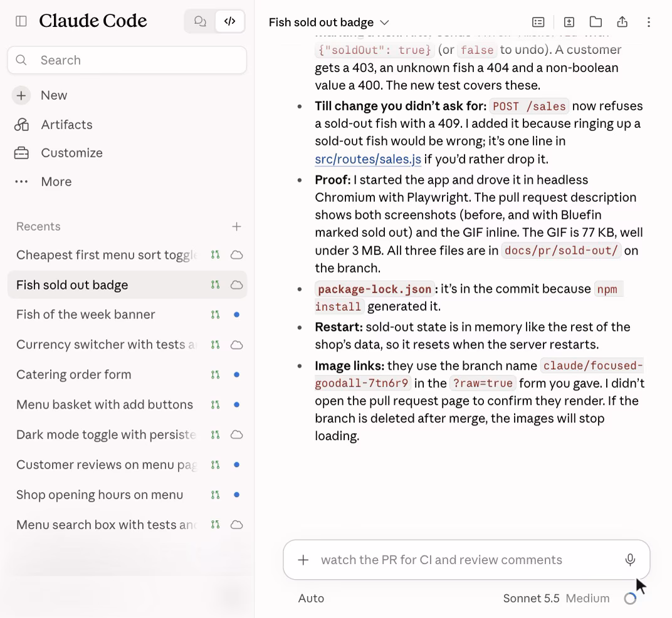Screen dimensions: 672x618
Task: Click the add attachment plus in message box
Action: click(303, 560)
